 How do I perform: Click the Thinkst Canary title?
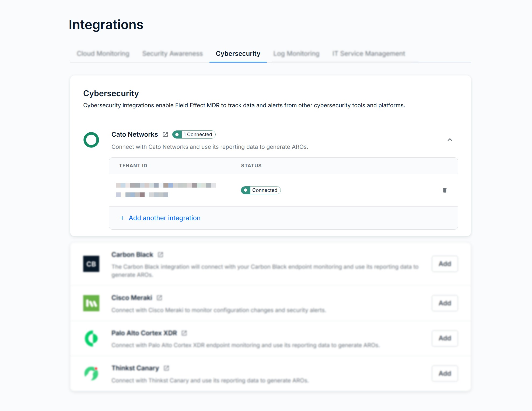click(135, 368)
